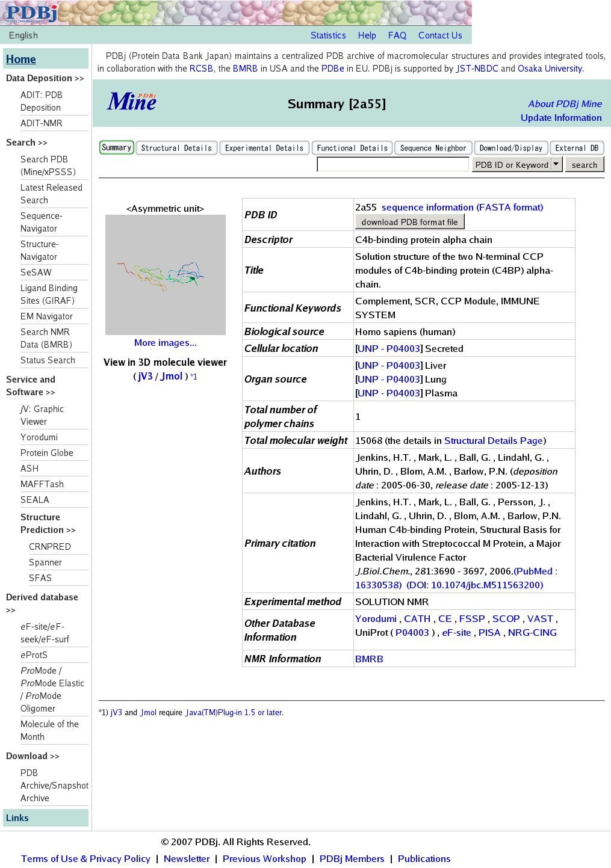Click Update Information link

pos(561,118)
